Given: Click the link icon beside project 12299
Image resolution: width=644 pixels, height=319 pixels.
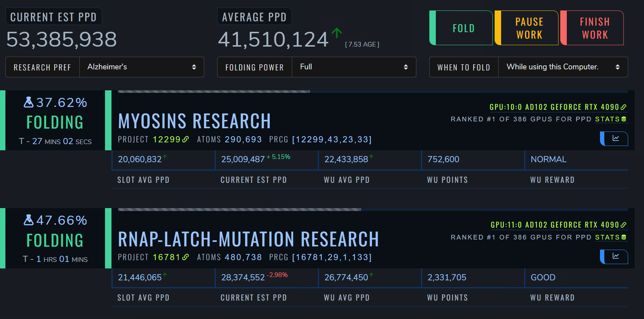Looking at the screenshot, I should 185,139.
